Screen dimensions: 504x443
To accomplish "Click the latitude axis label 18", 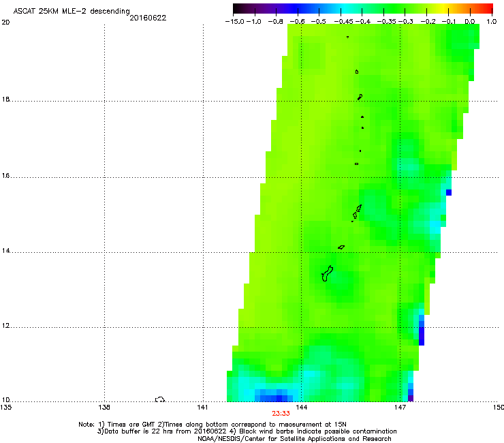I will [5, 99].
